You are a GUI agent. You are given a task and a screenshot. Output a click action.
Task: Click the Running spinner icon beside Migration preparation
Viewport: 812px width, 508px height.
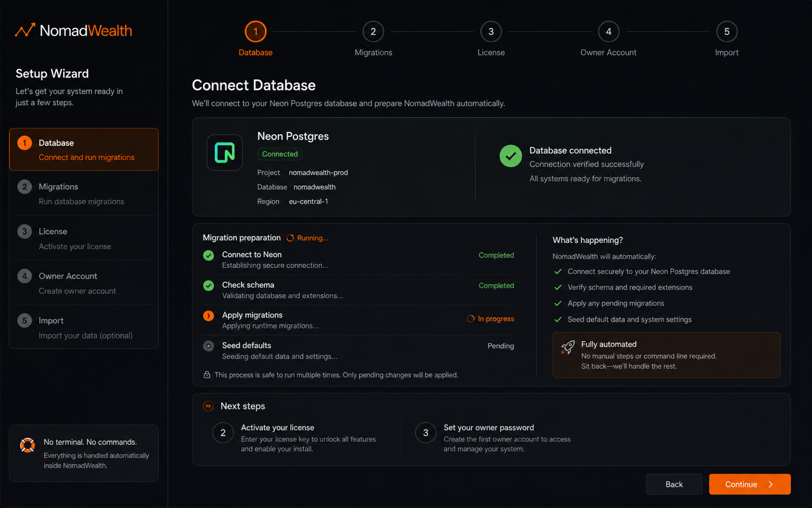coord(290,238)
